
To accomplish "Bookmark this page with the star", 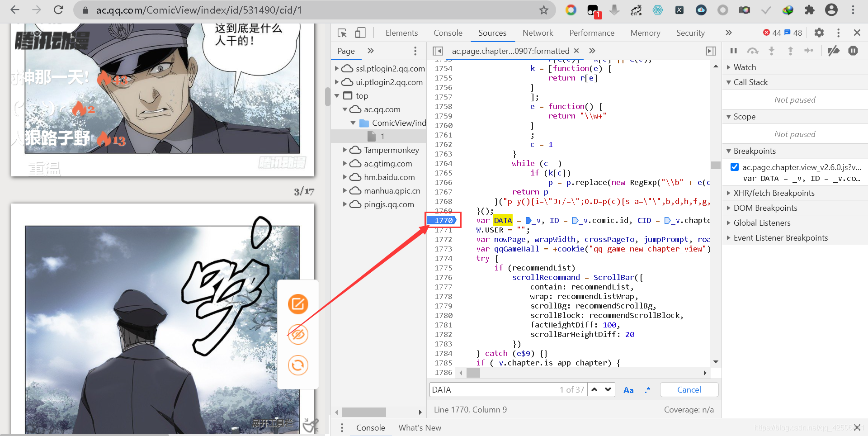I will [x=544, y=10].
